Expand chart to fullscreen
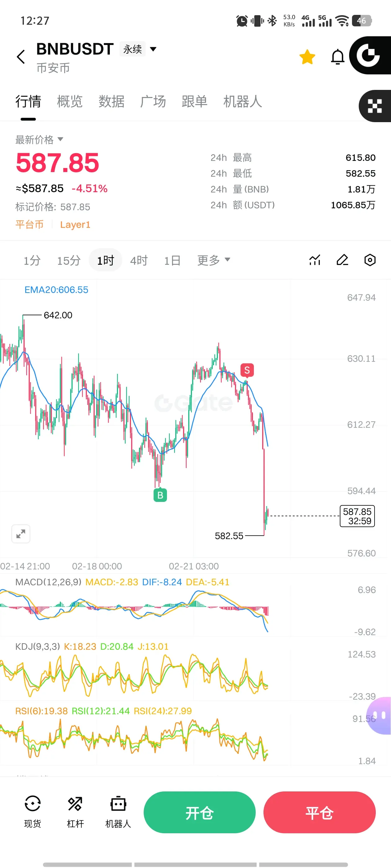This screenshot has width=391, height=868. pos(21,534)
